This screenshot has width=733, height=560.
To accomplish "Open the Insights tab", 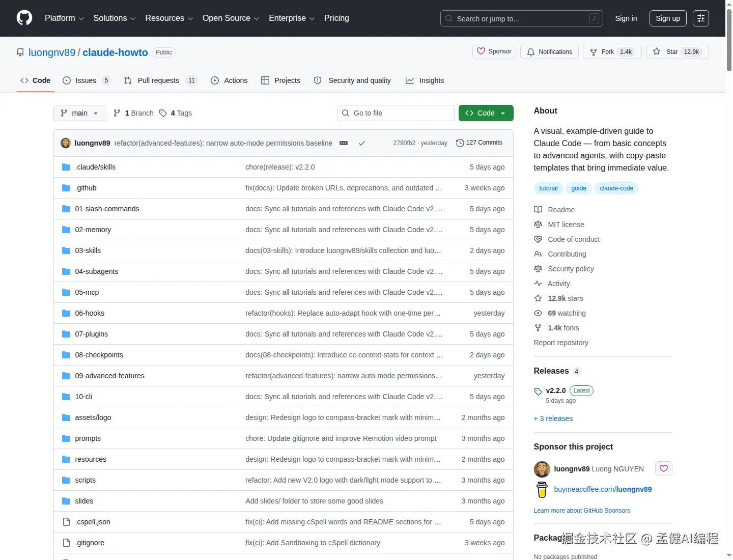I will 432,80.
